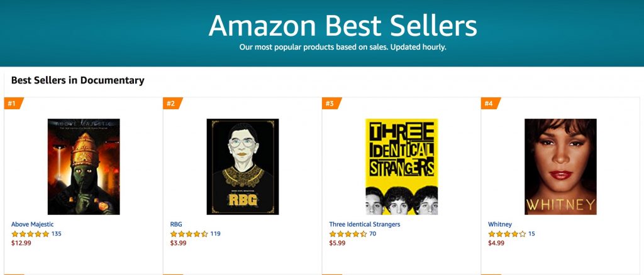Open the Above Majestic title link

[x=33, y=224]
